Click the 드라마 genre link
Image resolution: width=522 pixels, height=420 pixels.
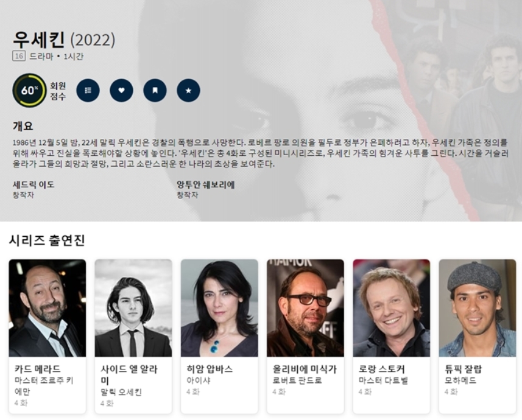click(41, 56)
